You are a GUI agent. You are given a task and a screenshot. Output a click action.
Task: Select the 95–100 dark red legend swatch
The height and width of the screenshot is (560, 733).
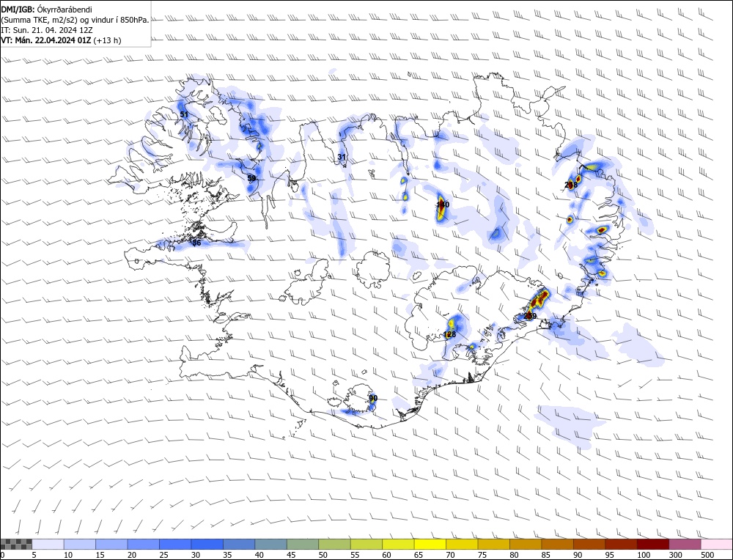[x=621, y=544]
